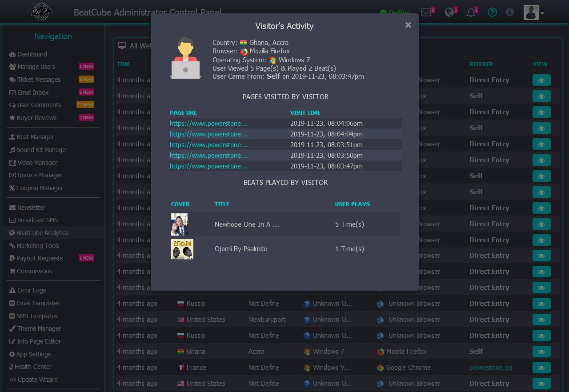Open page URL visited at 08:03:50pm
The image size is (569, 392).
point(208,155)
